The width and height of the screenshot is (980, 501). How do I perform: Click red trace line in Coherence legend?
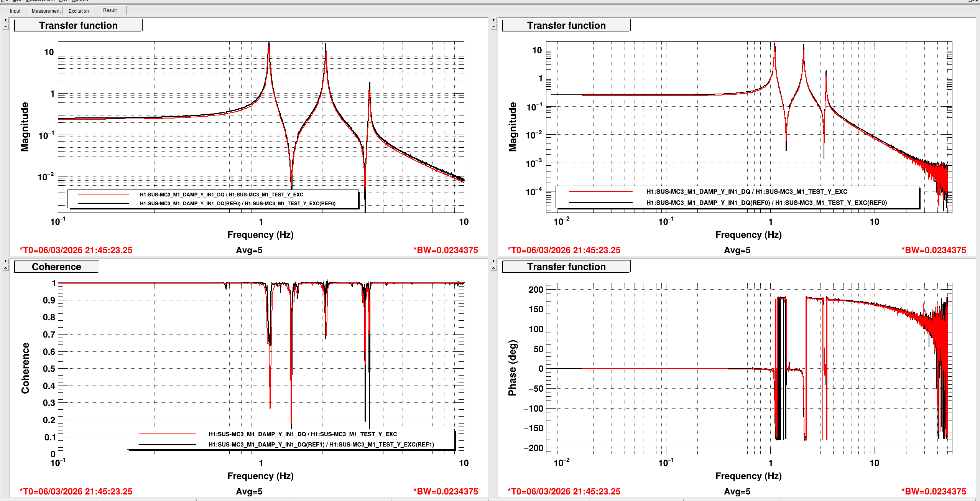168,434
